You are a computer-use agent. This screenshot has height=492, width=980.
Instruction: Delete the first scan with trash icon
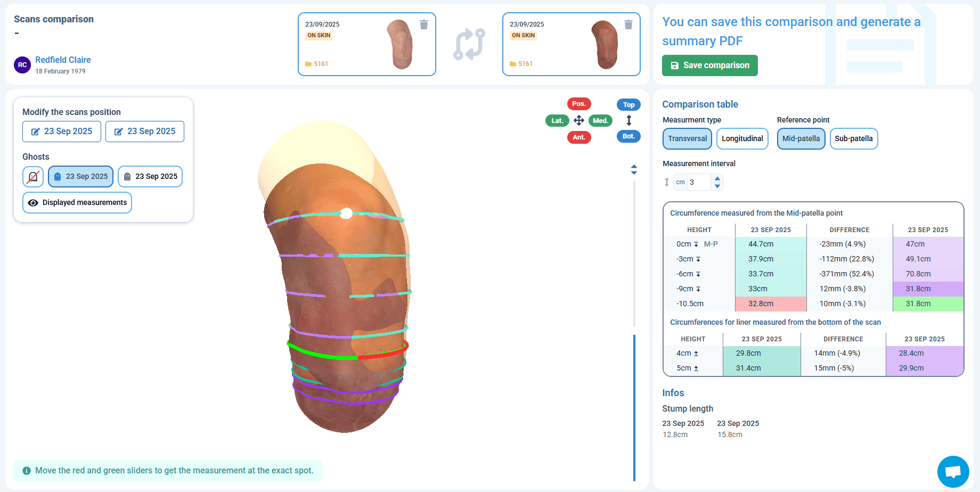pyautogui.click(x=424, y=24)
